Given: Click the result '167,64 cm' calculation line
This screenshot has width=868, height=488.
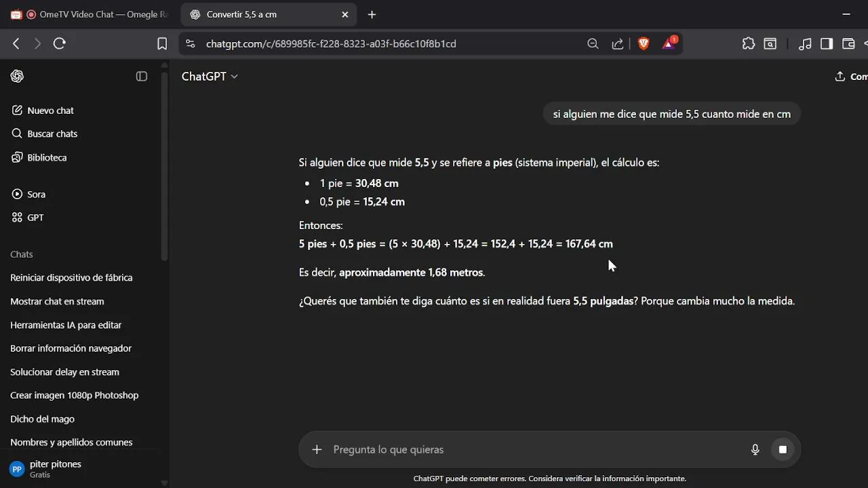Looking at the screenshot, I should pos(456,243).
